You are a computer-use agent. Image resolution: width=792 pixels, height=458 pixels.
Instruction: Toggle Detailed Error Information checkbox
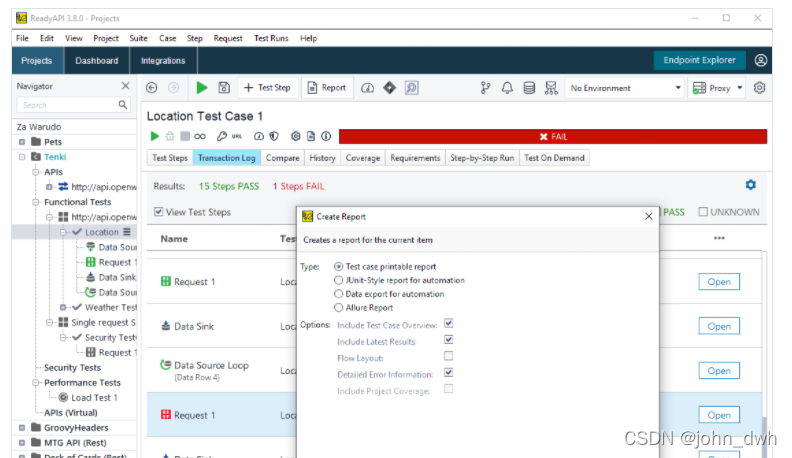pos(449,373)
